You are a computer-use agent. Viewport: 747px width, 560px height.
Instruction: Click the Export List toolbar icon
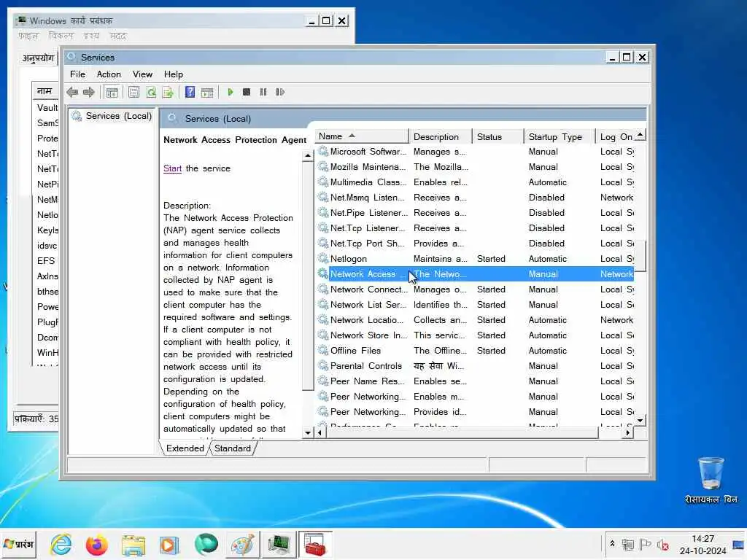point(168,93)
